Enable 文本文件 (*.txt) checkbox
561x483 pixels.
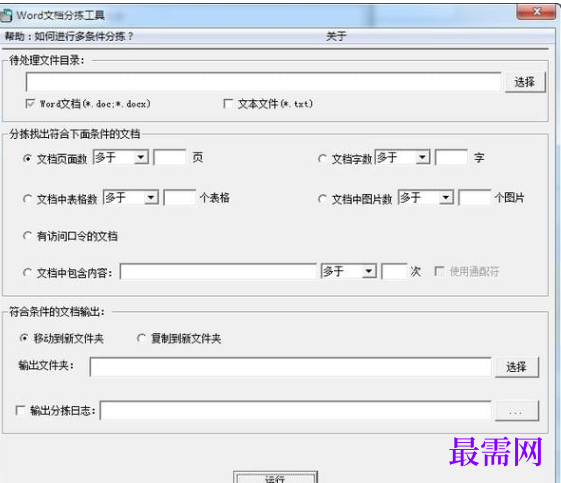coord(228,104)
